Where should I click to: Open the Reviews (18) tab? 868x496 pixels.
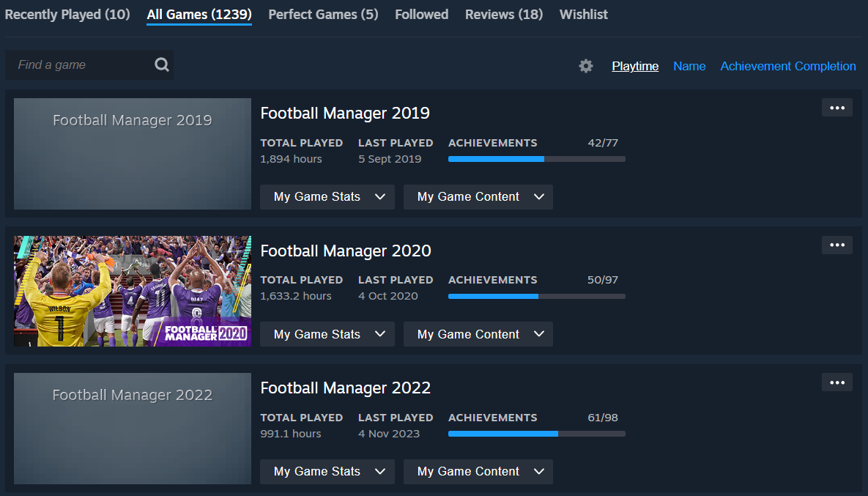504,15
